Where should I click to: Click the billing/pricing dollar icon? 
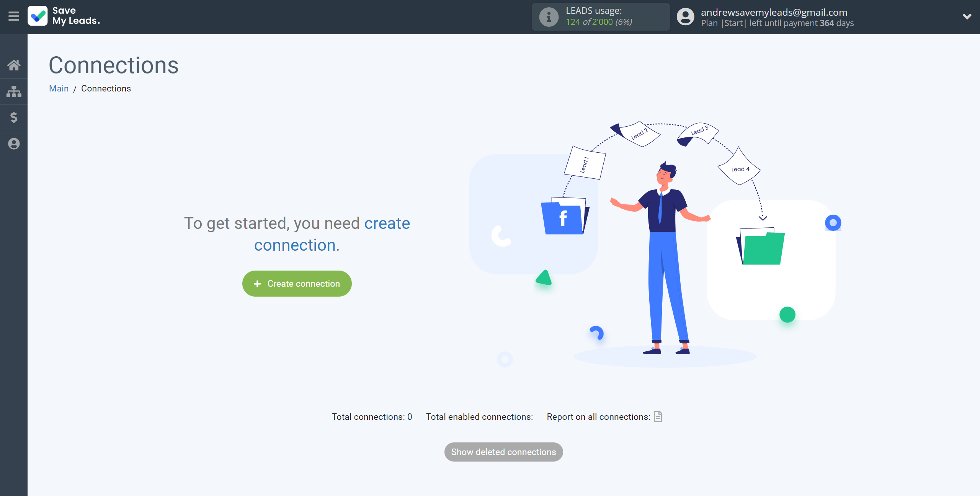13,117
